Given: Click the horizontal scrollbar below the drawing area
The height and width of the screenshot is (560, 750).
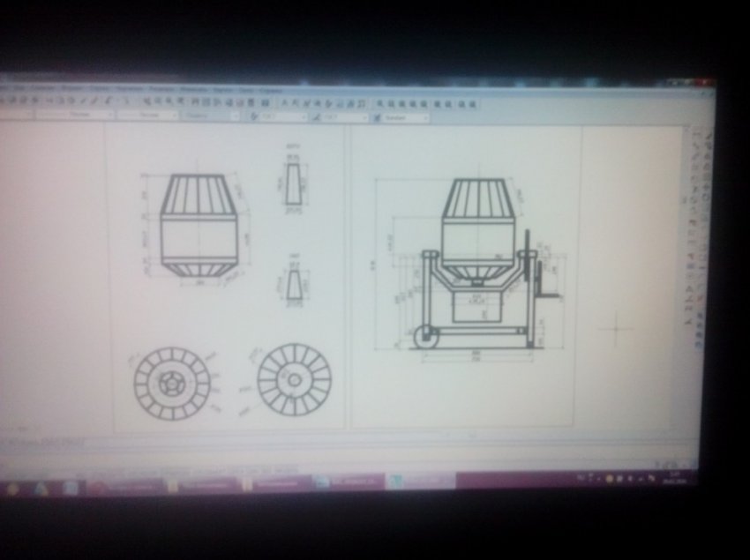Looking at the screenshot, I should pyautogui.click(x=353, y=436).
